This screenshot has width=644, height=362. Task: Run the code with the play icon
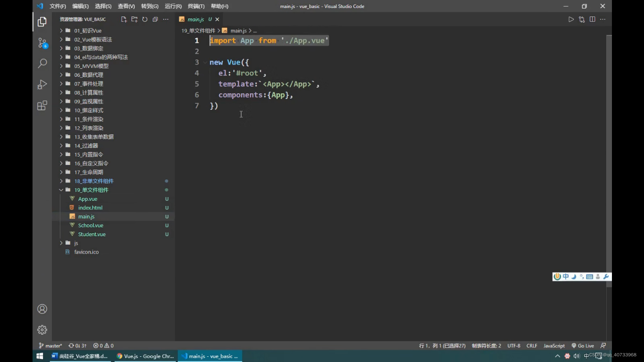(x=571, y=19)
